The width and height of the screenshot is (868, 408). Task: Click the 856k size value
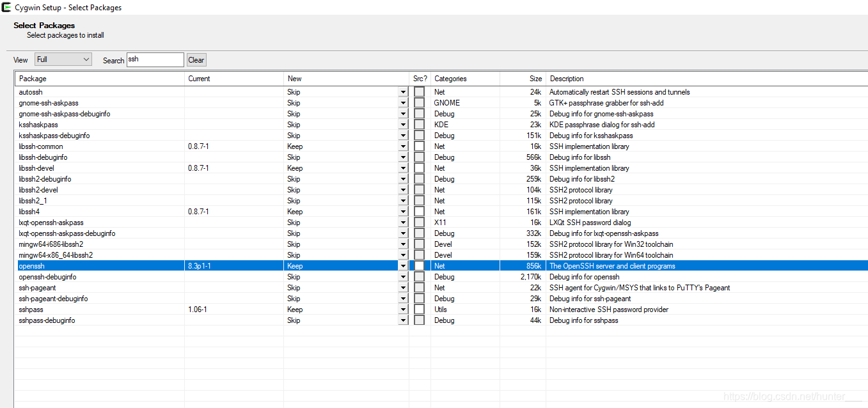coord(533,266)
